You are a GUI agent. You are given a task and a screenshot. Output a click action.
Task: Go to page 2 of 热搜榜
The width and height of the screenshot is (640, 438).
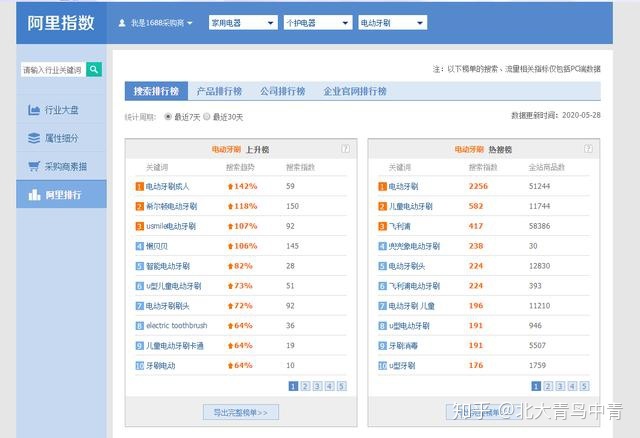point(548,386)
